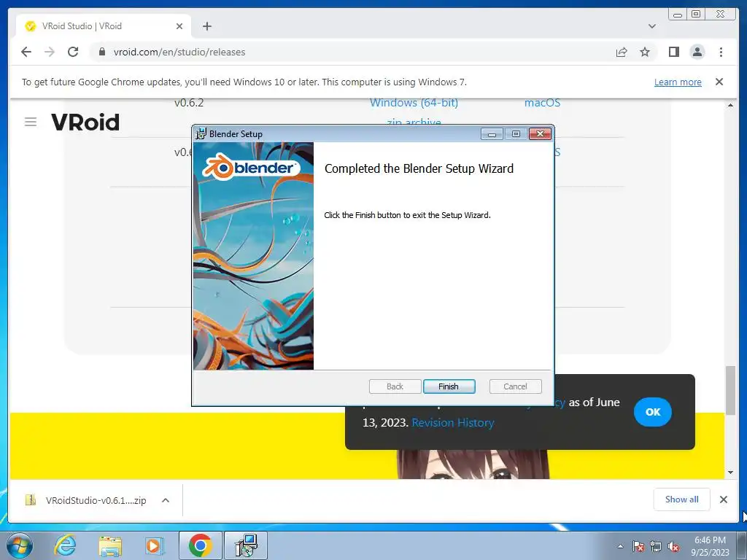Open the Revision History link
This screenshot has width=747, height=560.
[x=452, y=423]
